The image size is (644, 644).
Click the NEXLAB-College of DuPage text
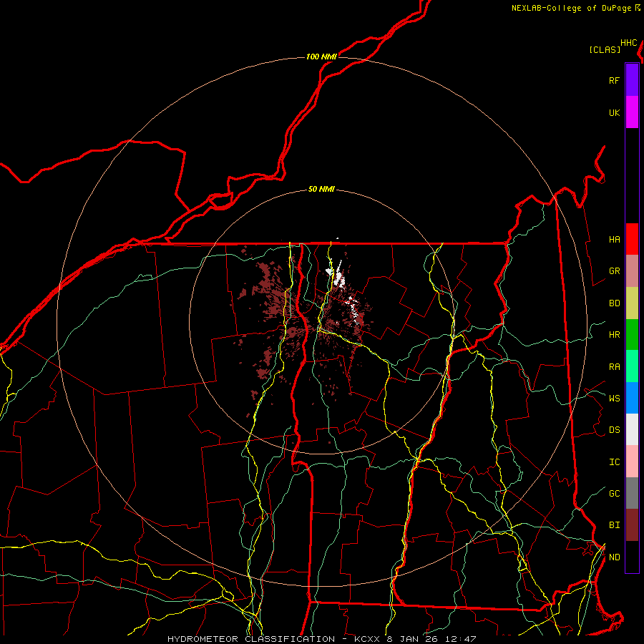tap(571, 8)
